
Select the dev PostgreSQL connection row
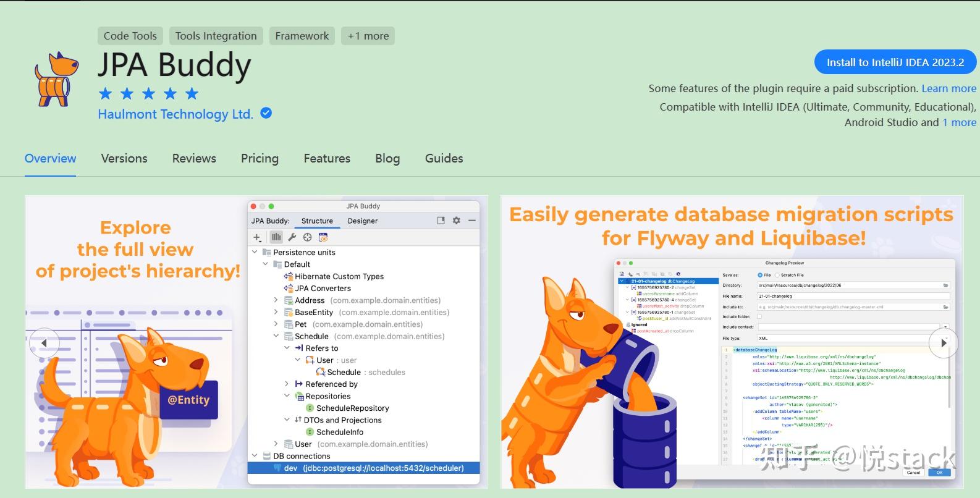tap(363, 468)
